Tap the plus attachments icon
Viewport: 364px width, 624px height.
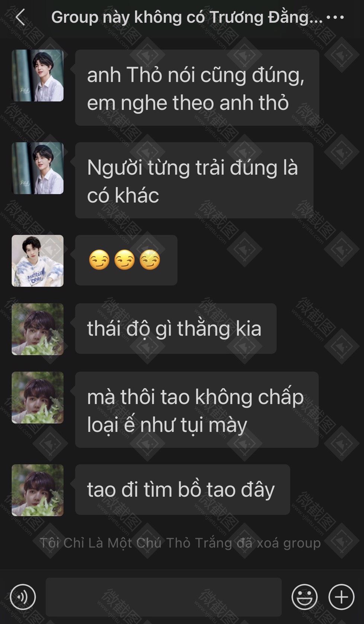pos(341,597)
